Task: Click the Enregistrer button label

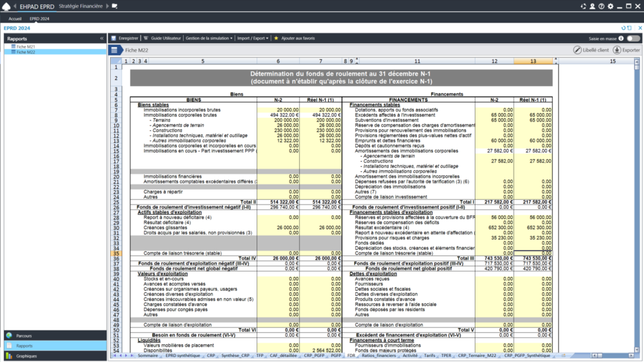Action: click(128, 38)
